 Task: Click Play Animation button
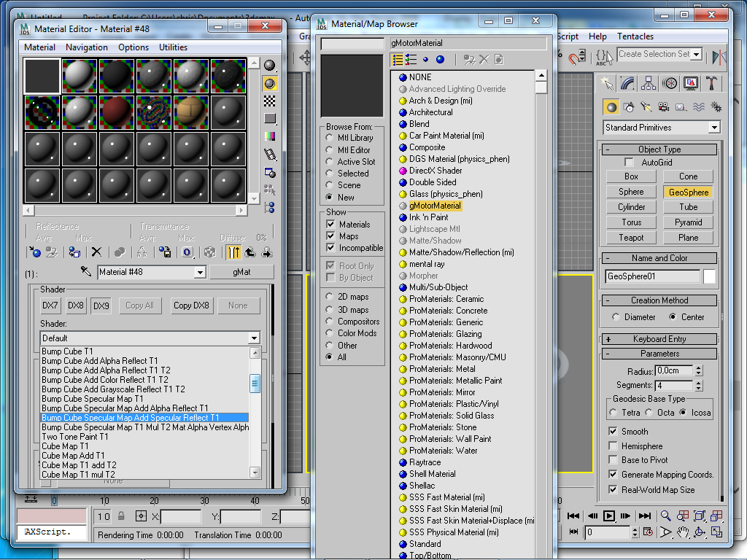(x=609, y=516)
